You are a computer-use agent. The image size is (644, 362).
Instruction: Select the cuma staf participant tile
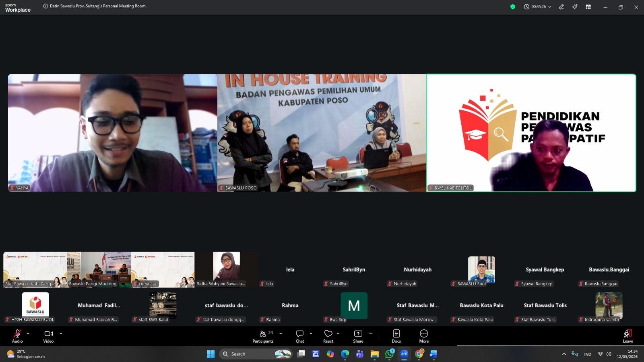click(x=163, y=269)
